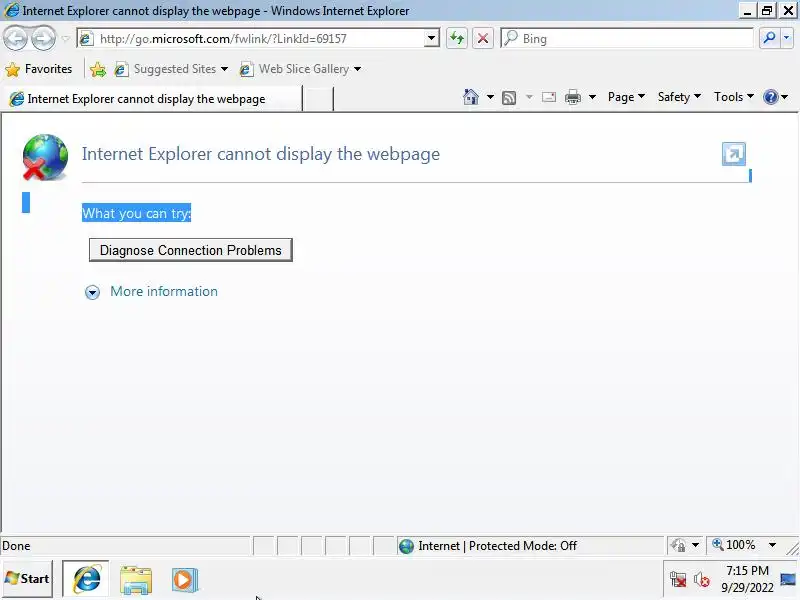Open search provider options dropdown
The image size is (800, 600).
(x=786, y=38)
